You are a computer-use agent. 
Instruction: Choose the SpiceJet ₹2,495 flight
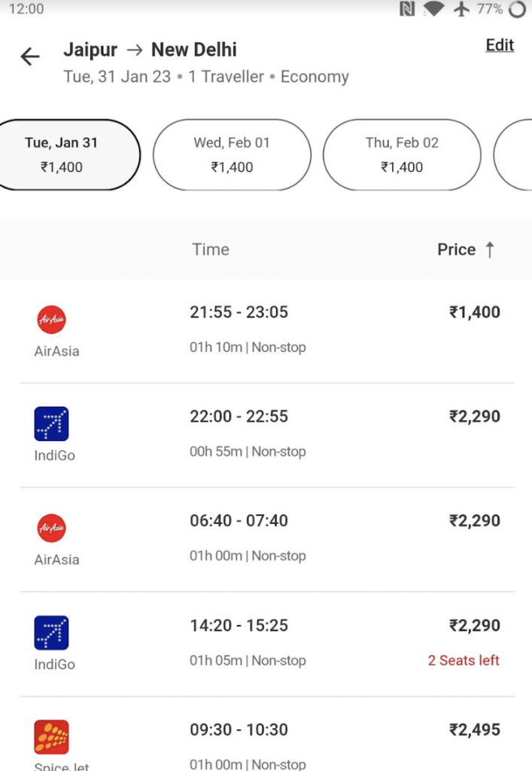[267, 734]
